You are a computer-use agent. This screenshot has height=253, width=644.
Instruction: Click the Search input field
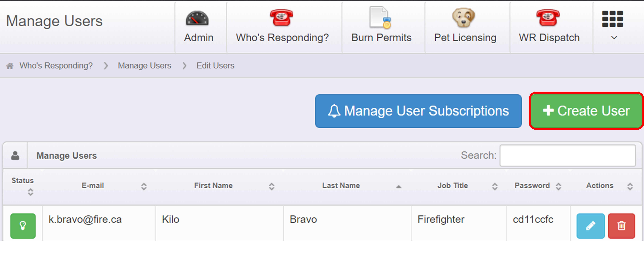[x=568, y=155]
